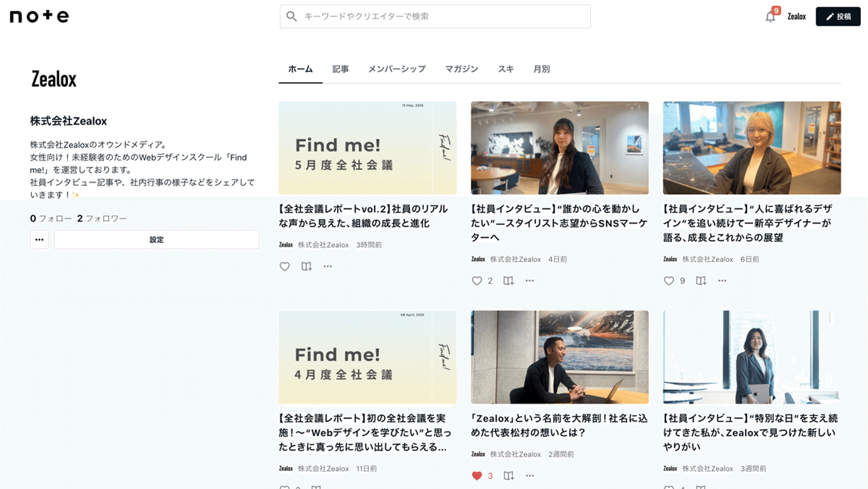The image size is (868, 489).
Task: Click author 株式会社Zealox under 新卒デザイナー article
Action: (708, 259)
